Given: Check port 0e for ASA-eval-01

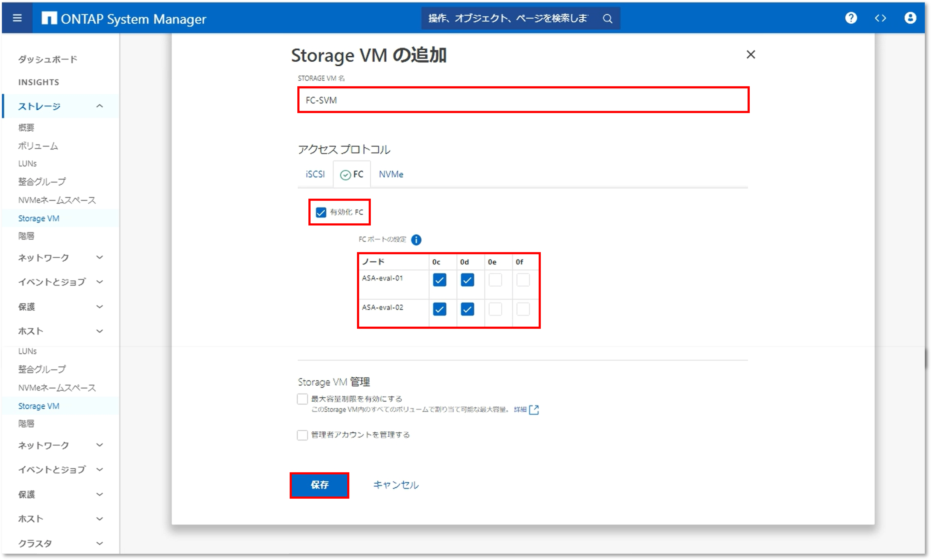Looking at the screenshot, I should point(495,280).
